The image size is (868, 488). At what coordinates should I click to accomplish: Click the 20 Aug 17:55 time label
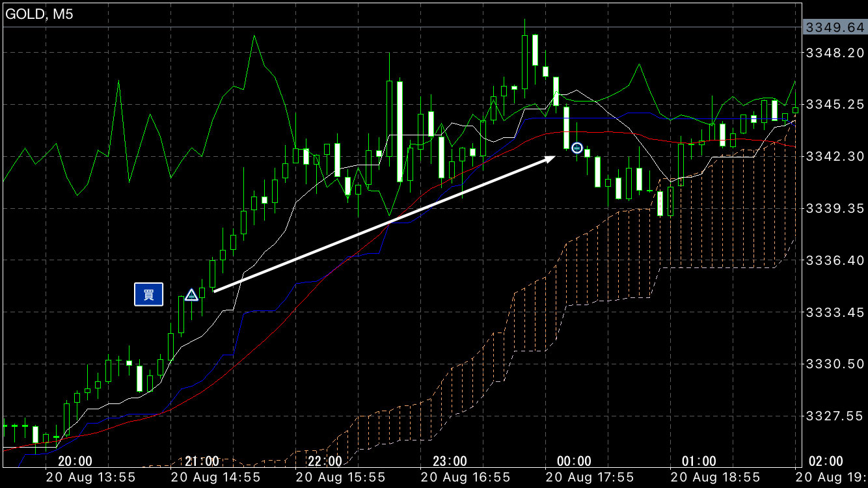click(590, 477)
